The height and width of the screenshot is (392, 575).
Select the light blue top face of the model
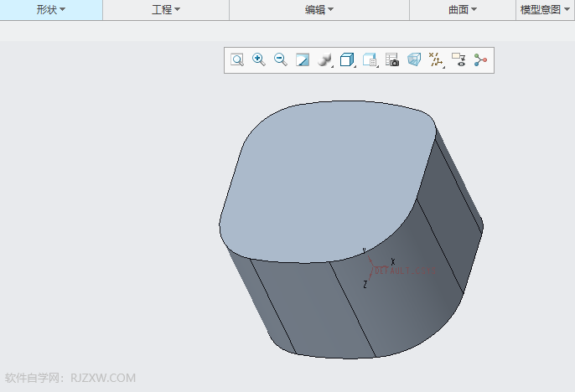327,176
